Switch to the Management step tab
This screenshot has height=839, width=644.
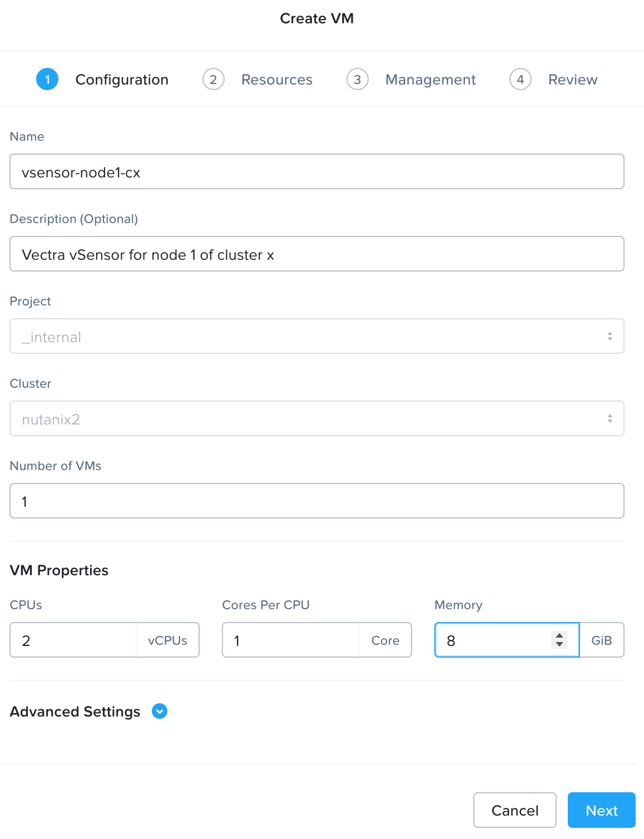[x=430, y=80]
